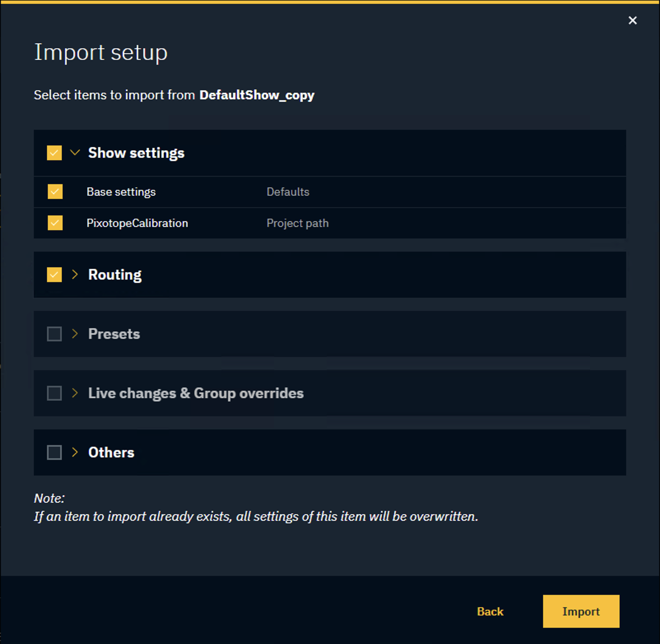Disable the PixotopeCalibration checkbox
The width and height of the screenshot is (660, 644).
click(x=55, y=223)
